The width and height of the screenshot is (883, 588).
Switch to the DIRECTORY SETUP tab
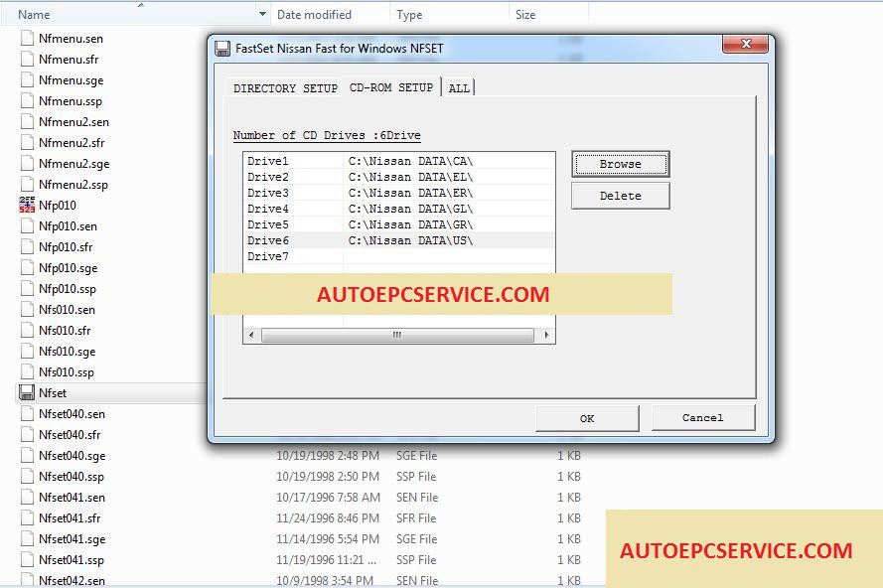tap(285, 88)
